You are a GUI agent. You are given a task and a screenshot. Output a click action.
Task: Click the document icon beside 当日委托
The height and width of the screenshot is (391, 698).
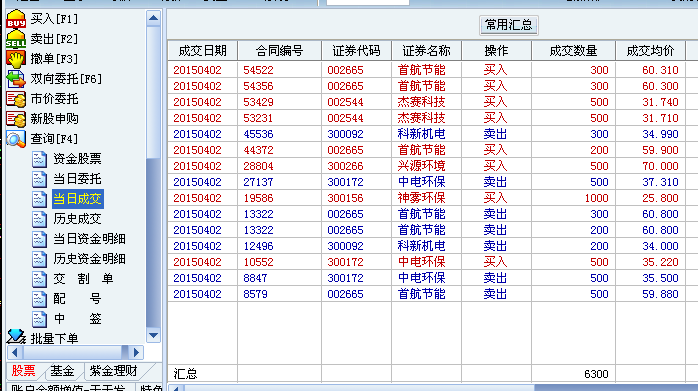coord(39,179)
